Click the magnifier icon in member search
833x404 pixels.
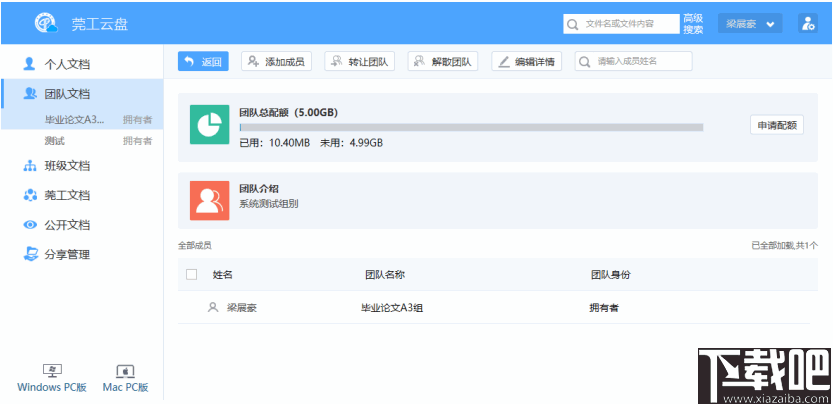tap(584, 62)
